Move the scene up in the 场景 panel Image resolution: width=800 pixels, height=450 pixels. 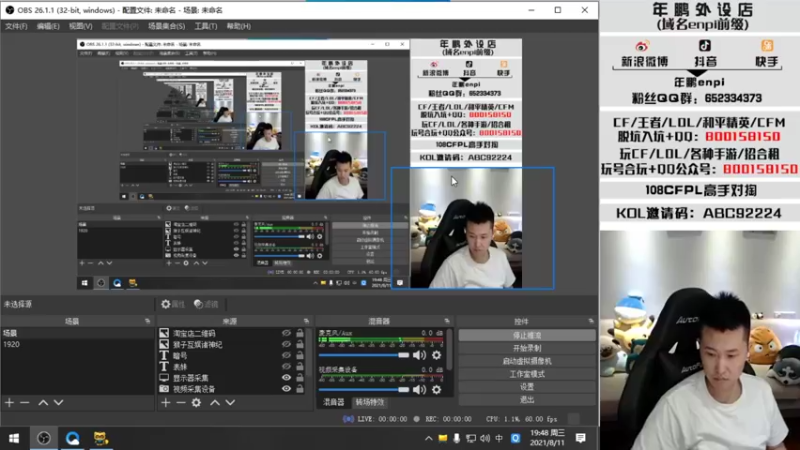(x=43, y=403)
